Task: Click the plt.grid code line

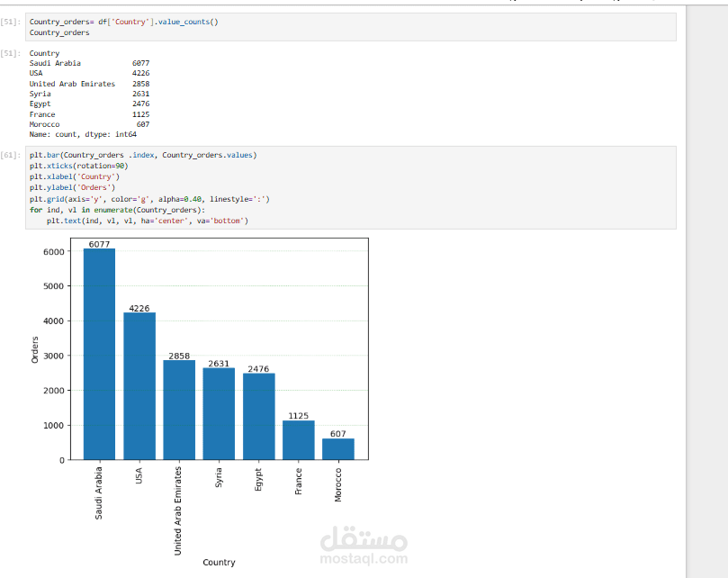Action: [x=149, y=199]
